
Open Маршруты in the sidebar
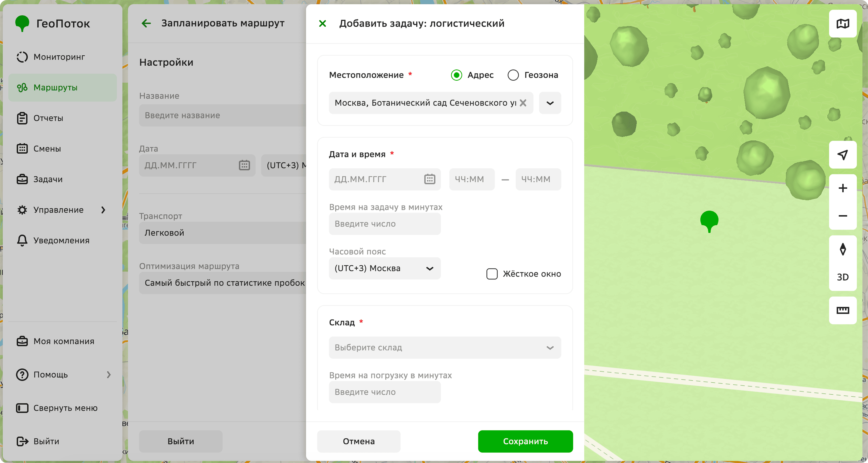click(62, 88)
